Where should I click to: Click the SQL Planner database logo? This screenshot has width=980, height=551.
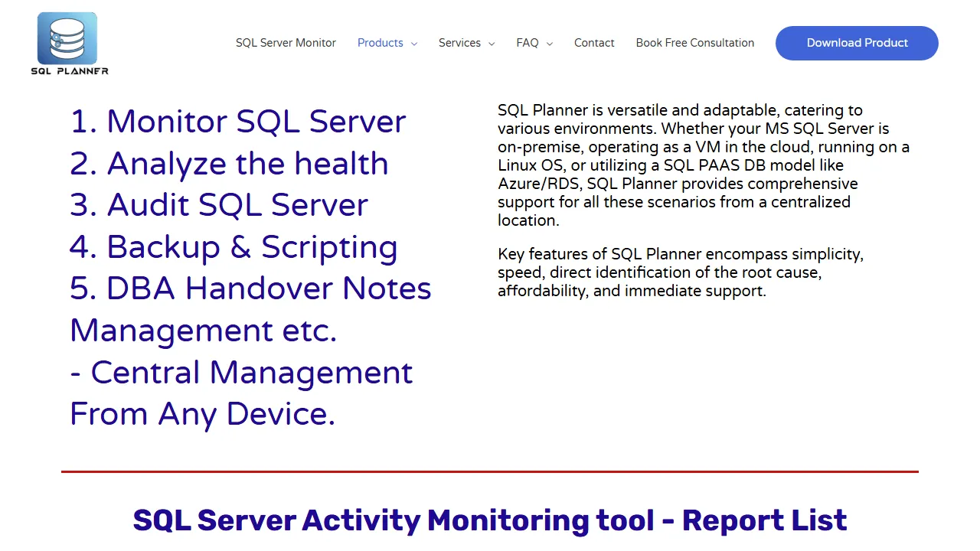click(67, 38)
